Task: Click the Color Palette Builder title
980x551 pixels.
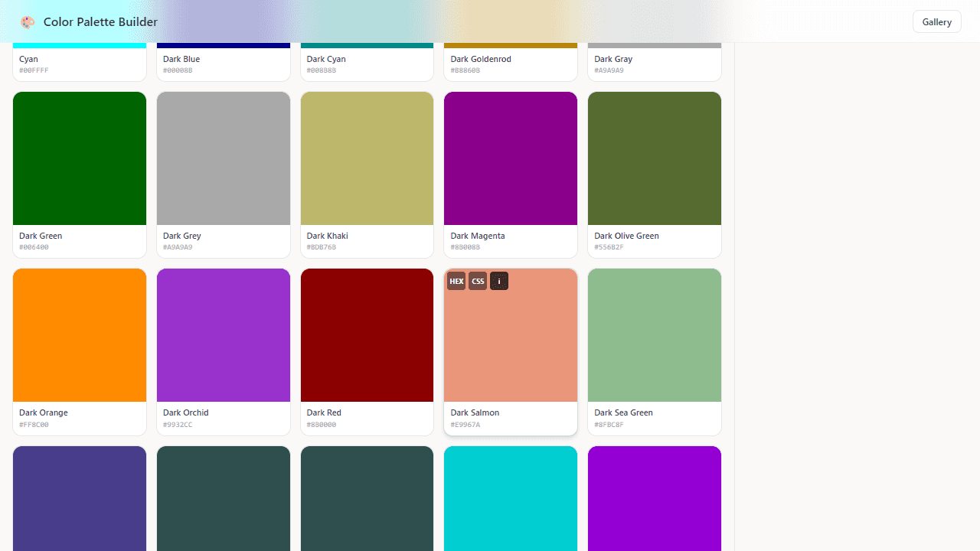Action: coord(100,22)
